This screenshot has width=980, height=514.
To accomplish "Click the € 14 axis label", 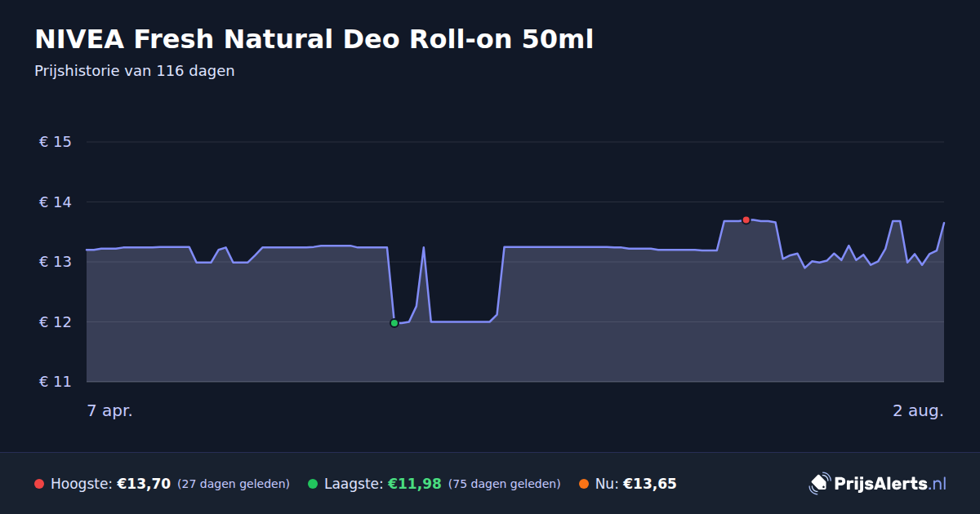I will [x=56, y=202].
